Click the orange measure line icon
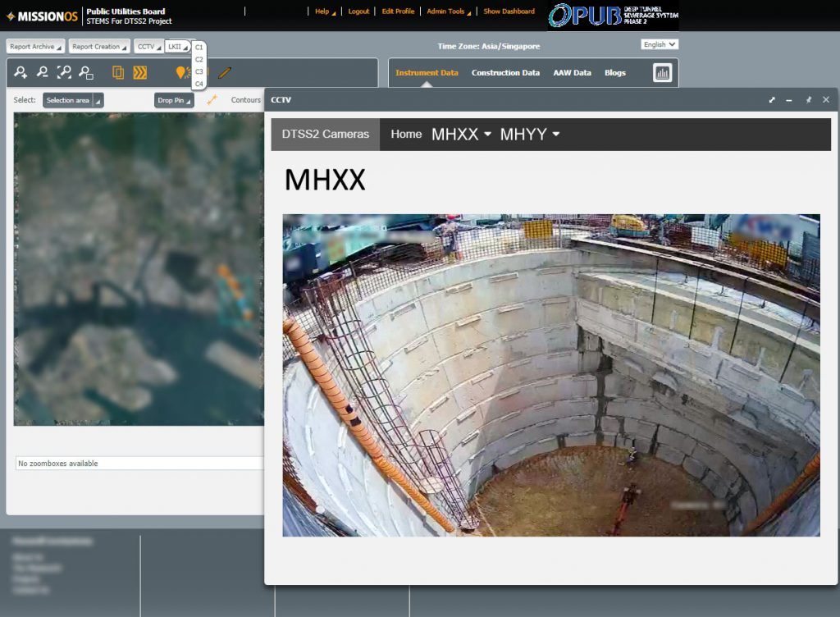Screen dimensions: 840x617 coord(212,100)
